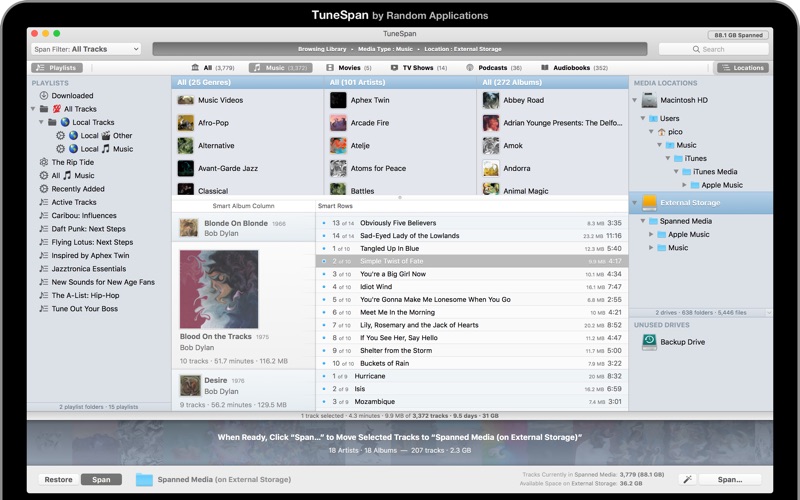Collapse the Macintosh HD tree
800x500 pixels.
tap(635, 100)
